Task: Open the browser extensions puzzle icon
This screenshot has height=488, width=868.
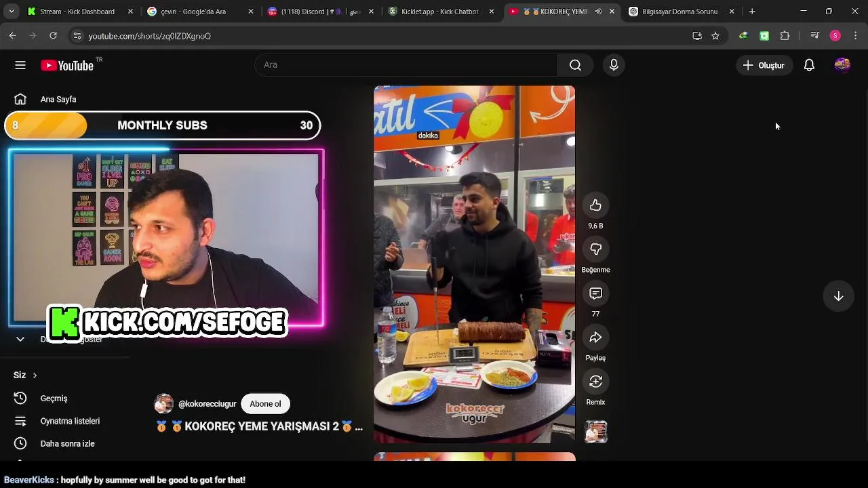Action: coord(785,36)
